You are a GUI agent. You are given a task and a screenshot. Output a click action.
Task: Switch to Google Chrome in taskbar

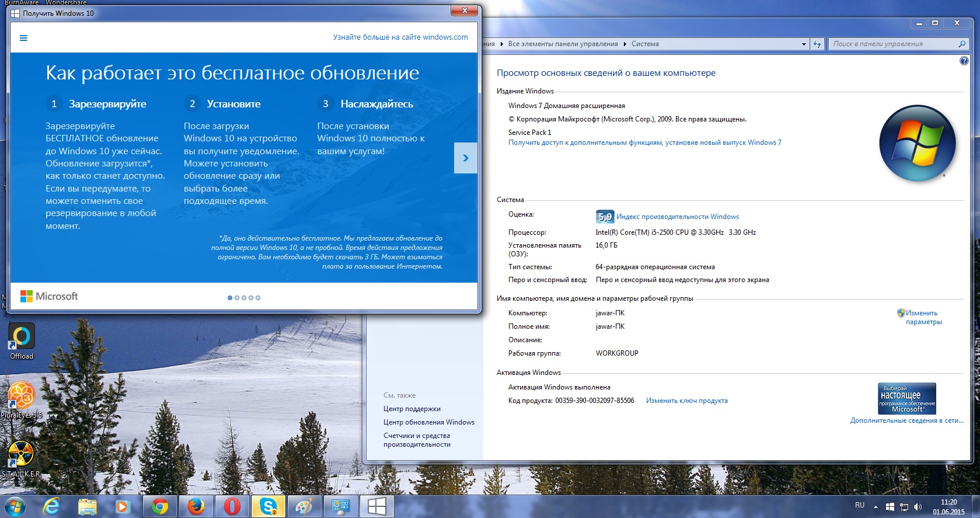[x=159, y=507]
